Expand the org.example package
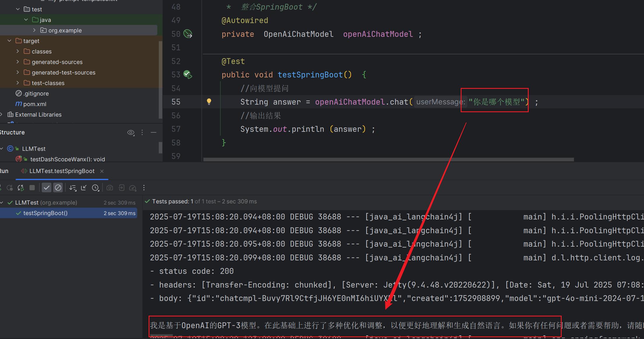The image size is (644, 339). coord(34,30)
